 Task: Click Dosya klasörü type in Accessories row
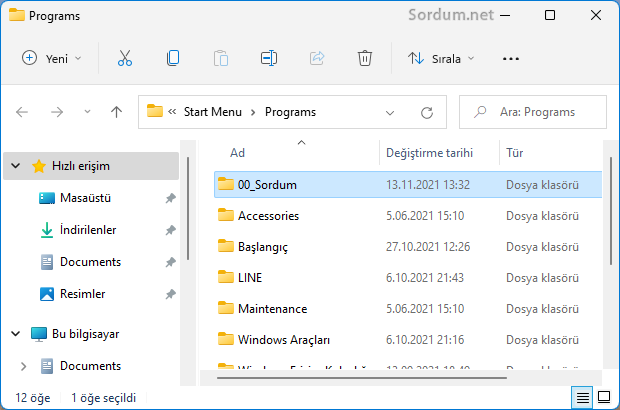pos(542,216)
